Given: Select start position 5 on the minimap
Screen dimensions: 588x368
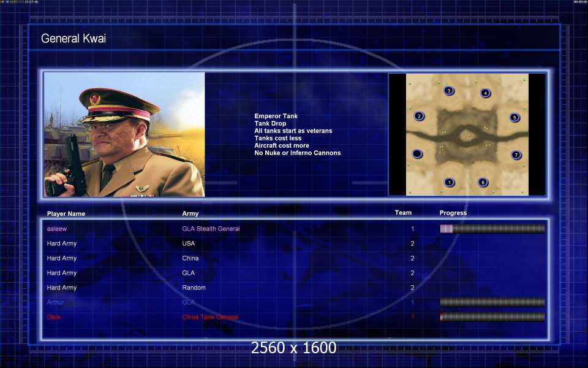Looking at the screenshot, I should (514, 118).
